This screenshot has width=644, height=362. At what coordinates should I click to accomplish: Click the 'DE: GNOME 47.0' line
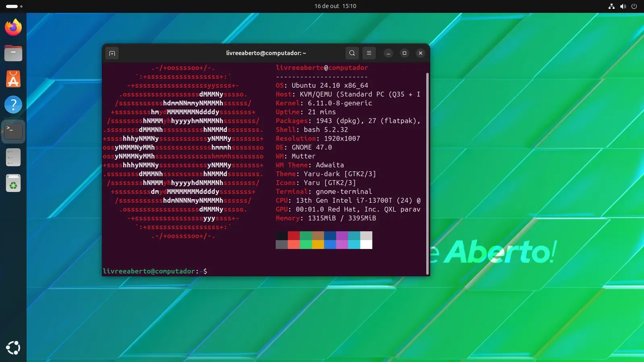pos(304,147)
